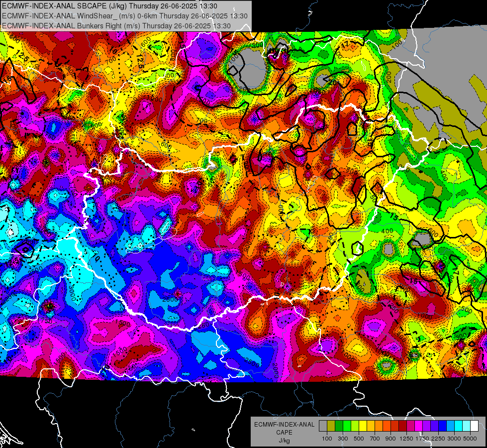Select the pure blue legend swatch right of 2250
487x448 pixels.
click(442, 426)
